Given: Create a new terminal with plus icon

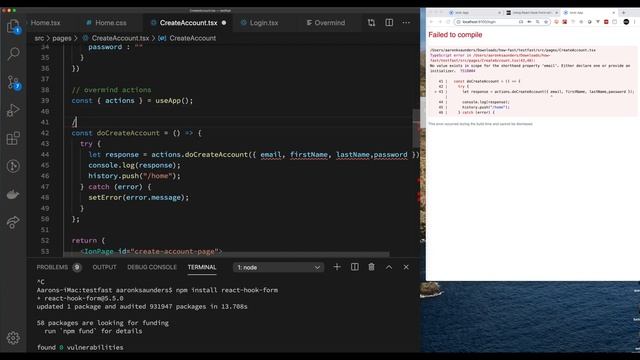Looking at the screenshot, I should (x=337, y=267).
